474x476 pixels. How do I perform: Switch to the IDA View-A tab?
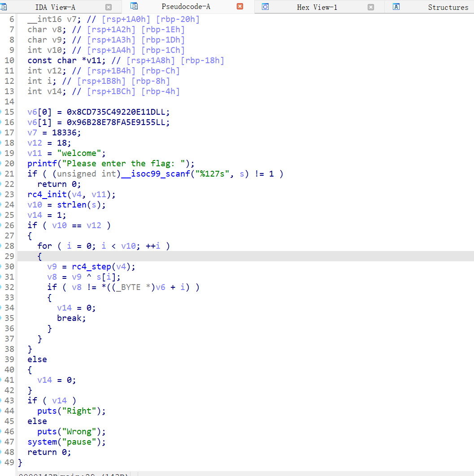tap(55, 7)
